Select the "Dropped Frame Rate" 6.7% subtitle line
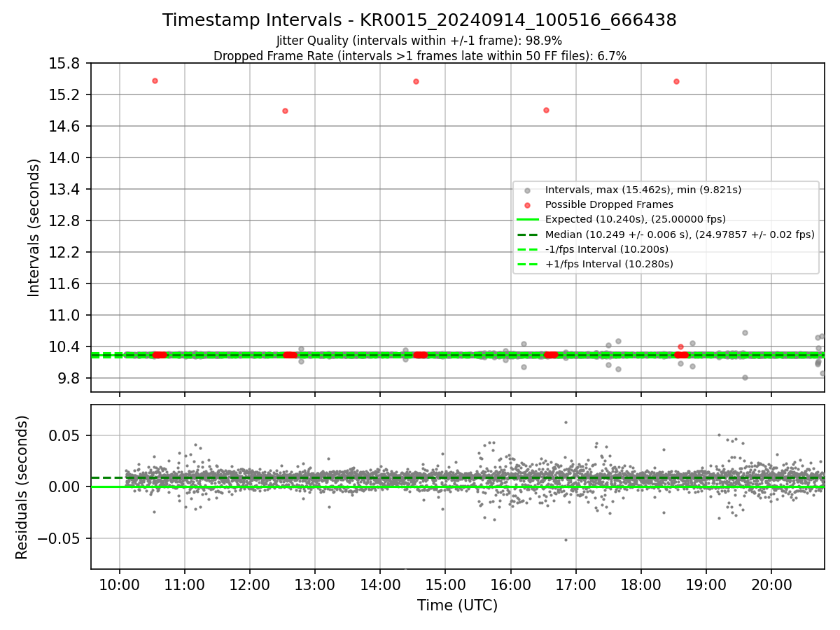This screenshot has width=840, height=630. (419, 56)
